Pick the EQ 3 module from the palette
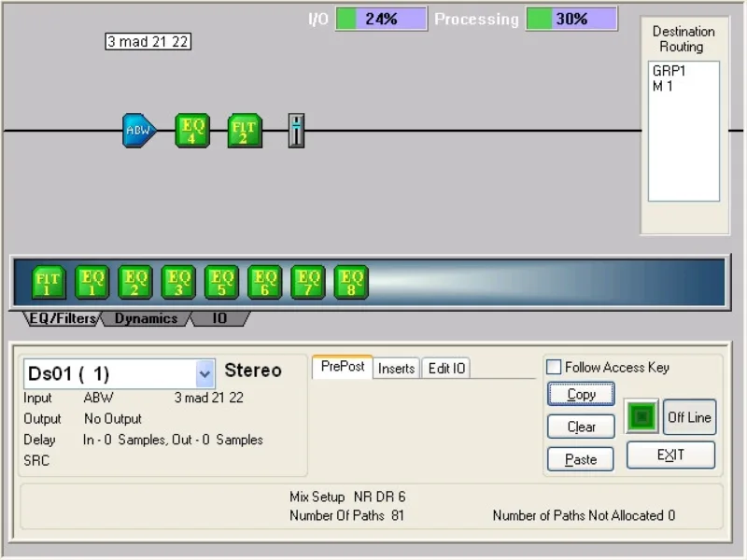747x560 pixels. 178,283
